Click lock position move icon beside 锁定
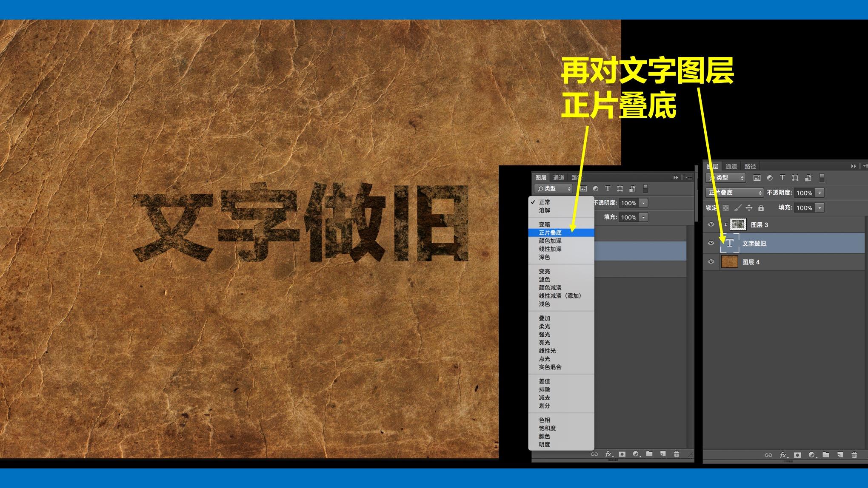The height and width of the screenshot is (488, 868). (749, 208)
